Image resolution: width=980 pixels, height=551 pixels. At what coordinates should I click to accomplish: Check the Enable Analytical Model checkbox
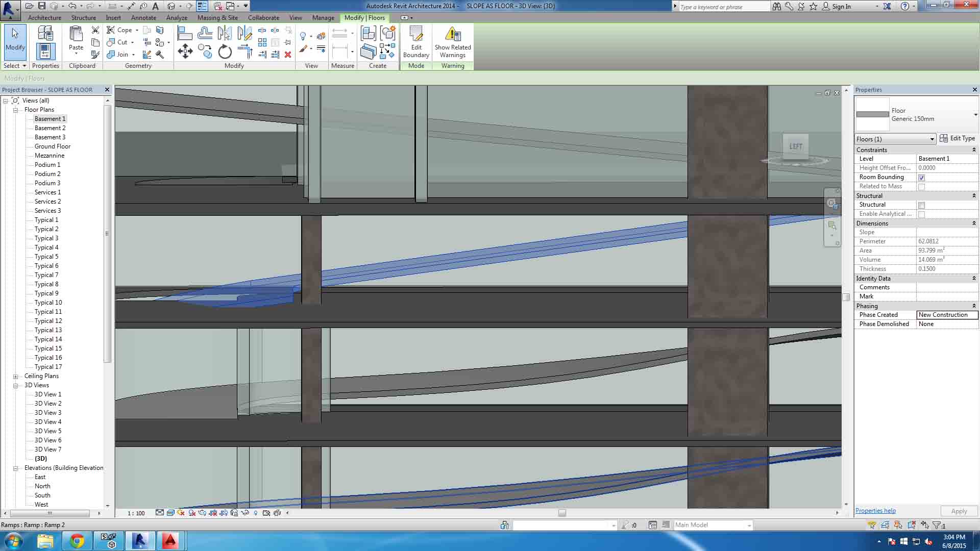[922, 214]
